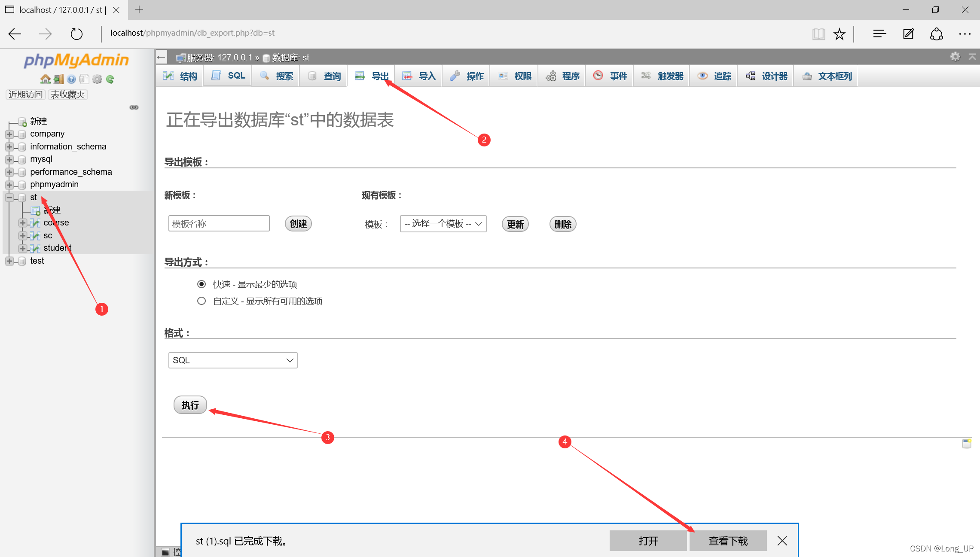Click the phpMyAdmin home icon

click(x=45, y=79)
